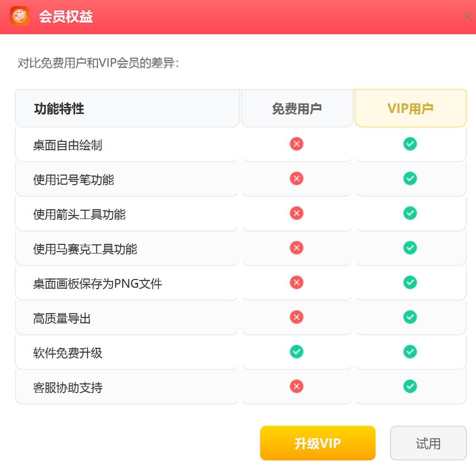Click the 功能特性 header cell

[x=59, y=109]
